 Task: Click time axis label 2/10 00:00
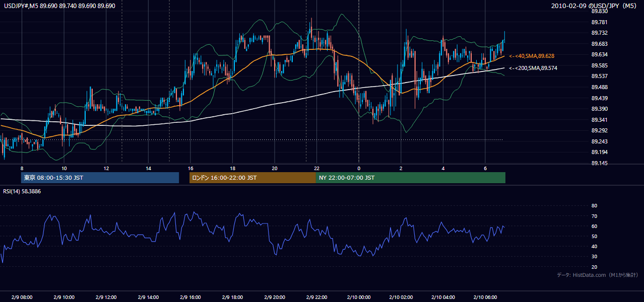point(359,297)
